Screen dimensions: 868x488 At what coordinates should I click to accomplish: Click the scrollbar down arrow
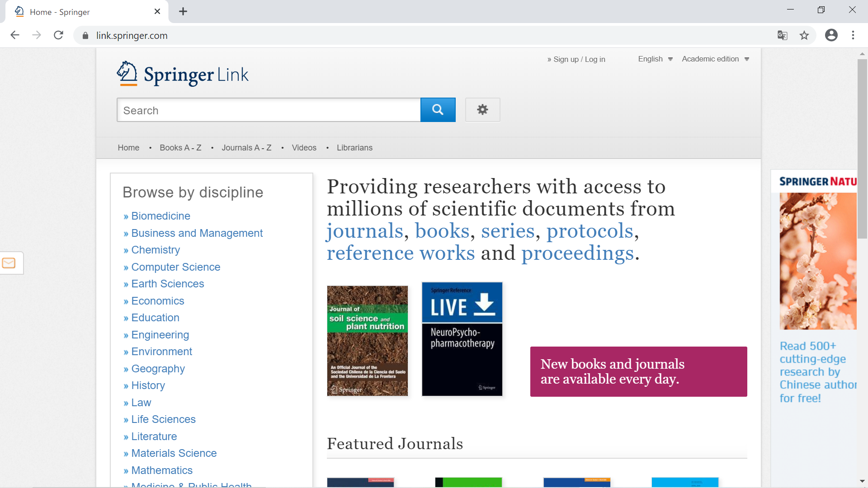(x=862, y=482)
